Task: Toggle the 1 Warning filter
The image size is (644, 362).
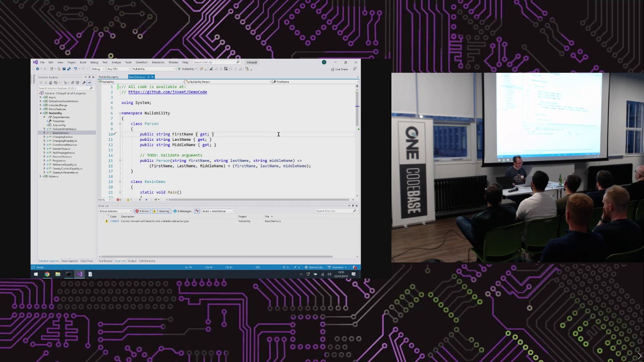Action: coord(161,211)
